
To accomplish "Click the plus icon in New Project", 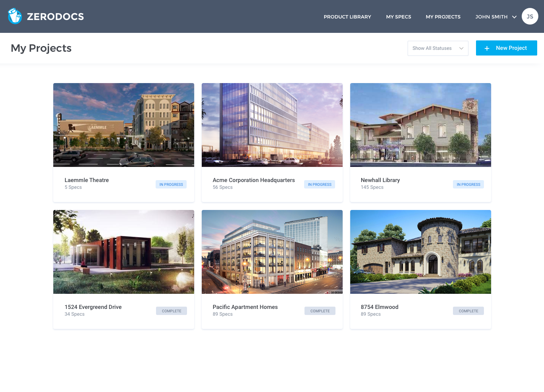I will pos(487,48).
